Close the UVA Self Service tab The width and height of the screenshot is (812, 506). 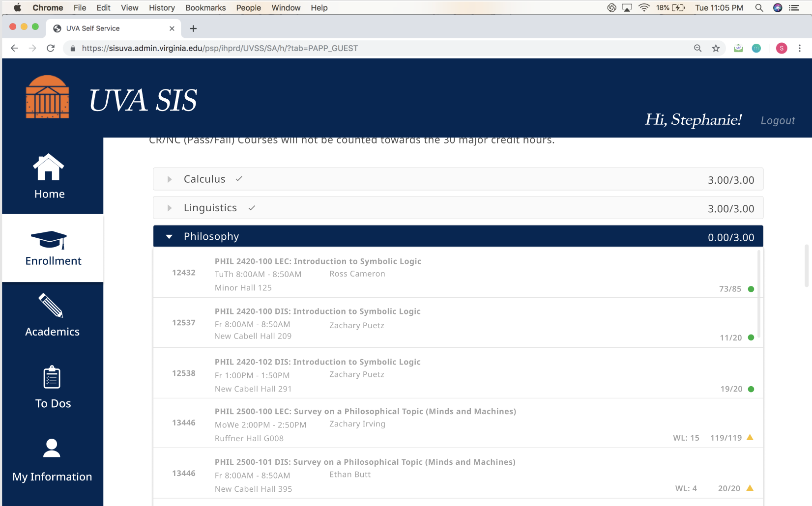point(172,28)
